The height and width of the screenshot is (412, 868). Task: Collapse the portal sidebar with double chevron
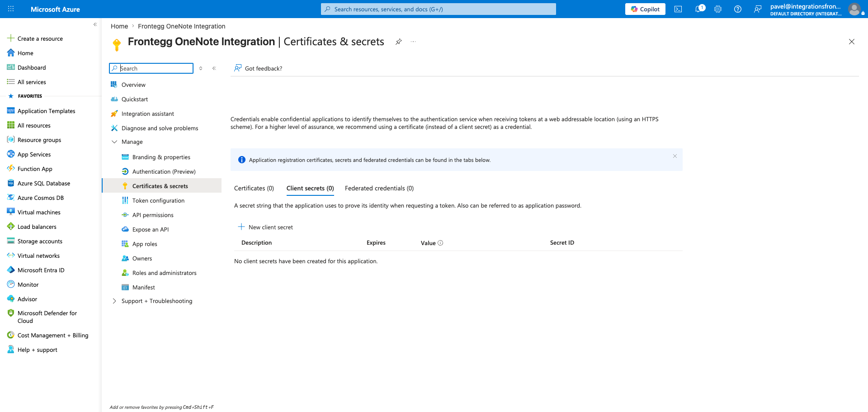pyautogui.click(x=95, y=24)
